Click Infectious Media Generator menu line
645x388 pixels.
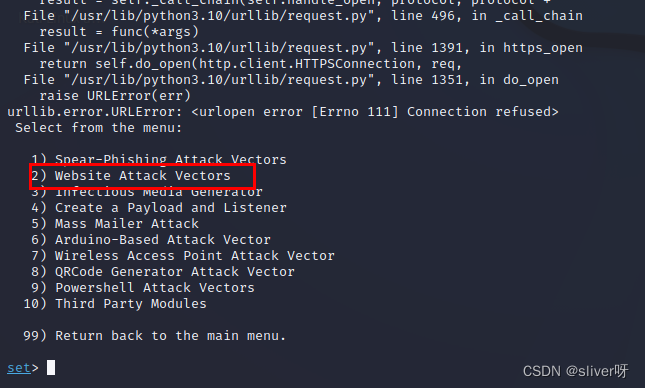point(147,192)
